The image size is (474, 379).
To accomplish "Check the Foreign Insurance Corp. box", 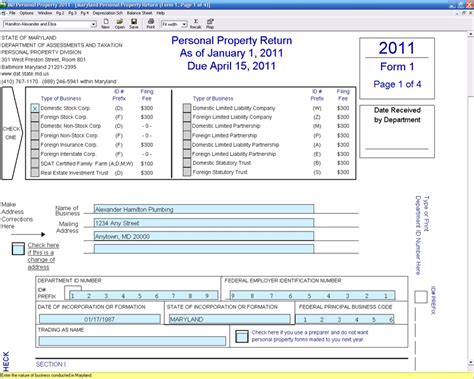I will [x=35, y=144].
